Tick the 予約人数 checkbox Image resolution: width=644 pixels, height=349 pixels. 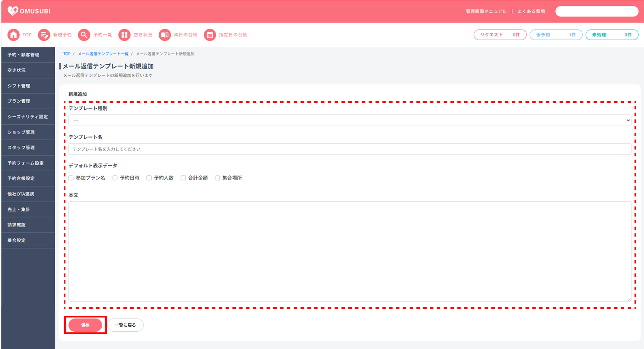click(x=149, y=178)
